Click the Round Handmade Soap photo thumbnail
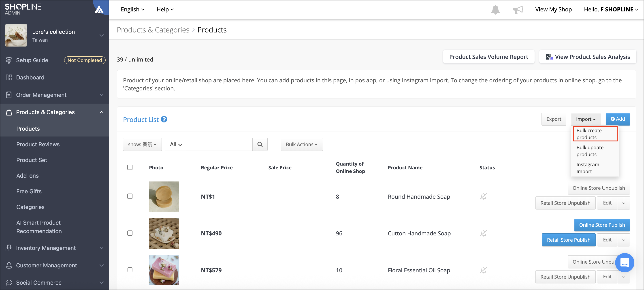This screenshot has width=644, height=290. coord(164,196)
